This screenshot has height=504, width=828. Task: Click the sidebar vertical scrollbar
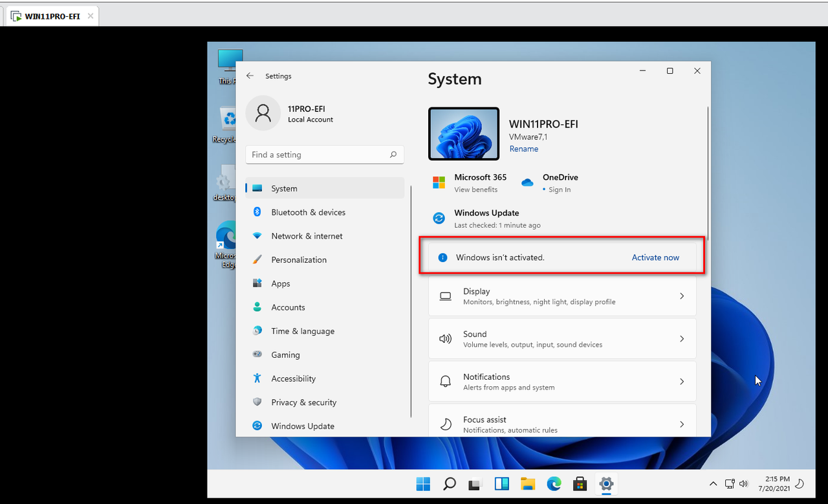(x=411, y=301)
